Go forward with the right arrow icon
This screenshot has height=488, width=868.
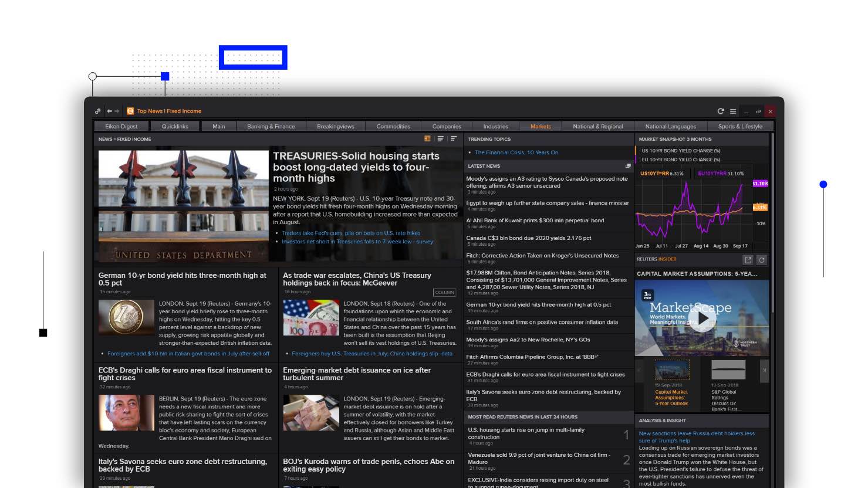117,111
